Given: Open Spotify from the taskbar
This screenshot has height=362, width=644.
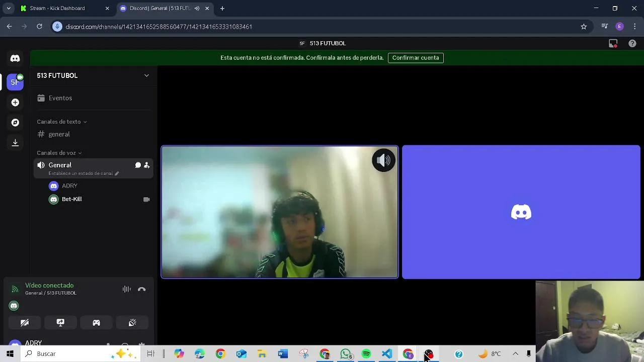Looking at the screenshot, I should pyautogui.click(x=366, y=354).
